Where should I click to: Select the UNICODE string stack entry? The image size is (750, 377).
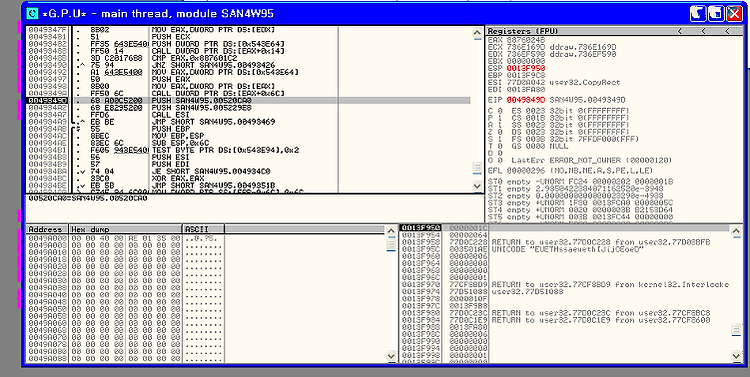coord(568,249)
